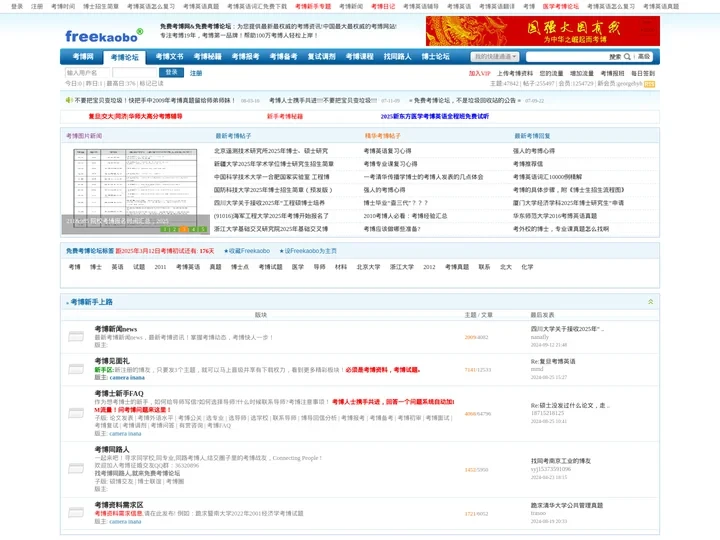This screenshot has height=540, width=720.
Task: Open reply 华东师范大学2016考博英语真题
Action: [x=555, y=216]
